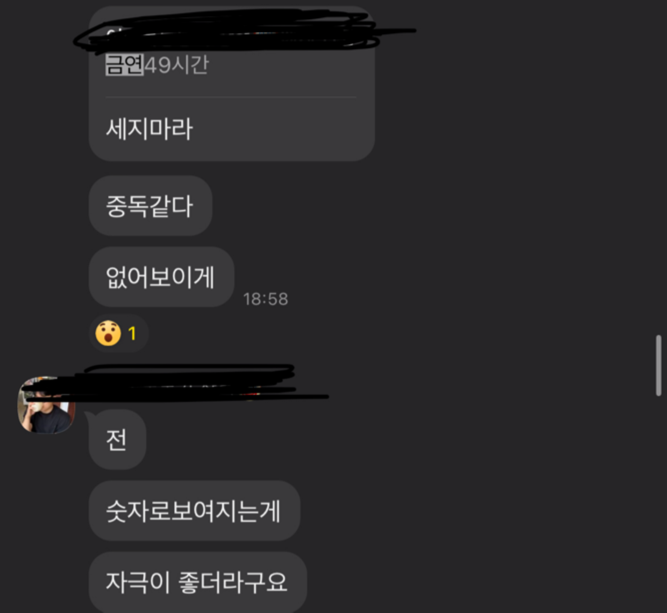The width and height of the screenshot is (667, 613).
Task: Click the divider line in reply bubble
Action: click(231, 97)
